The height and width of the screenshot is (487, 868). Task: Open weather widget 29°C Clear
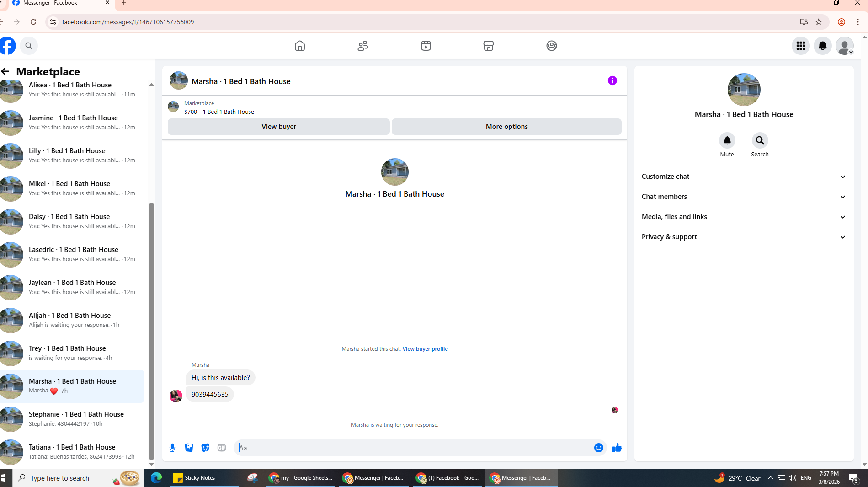737,478
